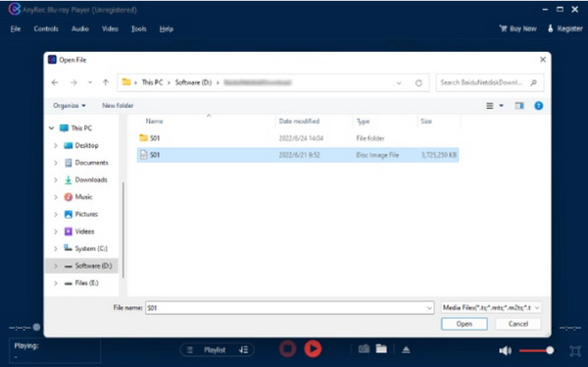The width and height of the screenshot is (588, 367).
Task: Mute audio using speaker icon
Action: tap(505, 350)
